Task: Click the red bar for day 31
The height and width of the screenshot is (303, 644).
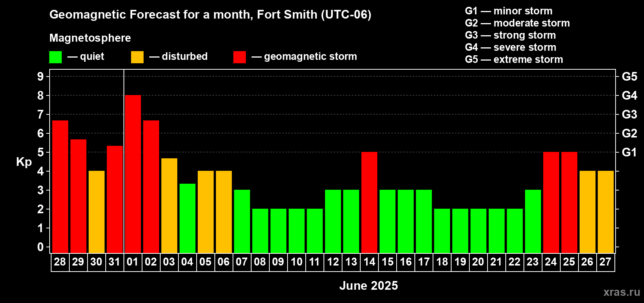Action: [115, 199]
